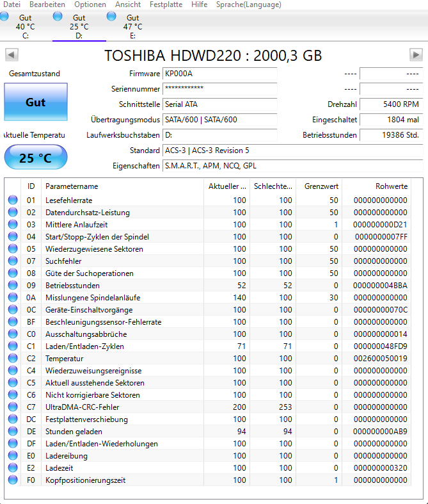428x504 pixels.
Task: Open the Ansicht menu
Action: (x=128, y=4)
